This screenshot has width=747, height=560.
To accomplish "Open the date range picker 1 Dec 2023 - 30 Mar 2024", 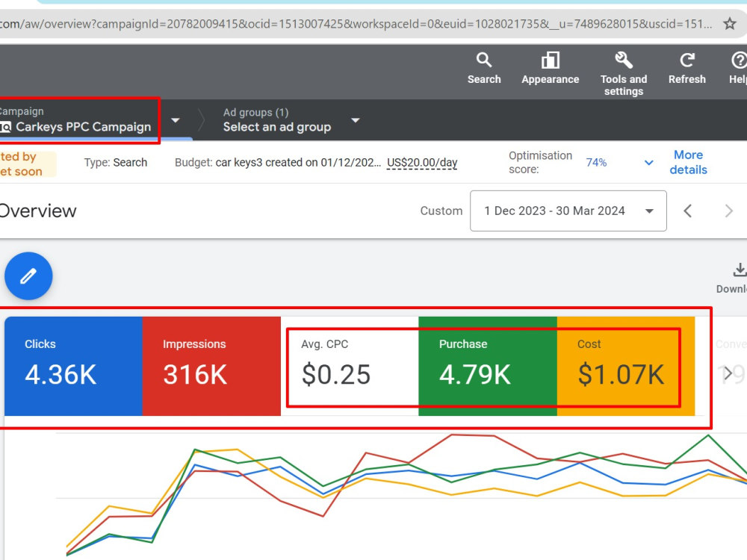I will tap(568, 211).
